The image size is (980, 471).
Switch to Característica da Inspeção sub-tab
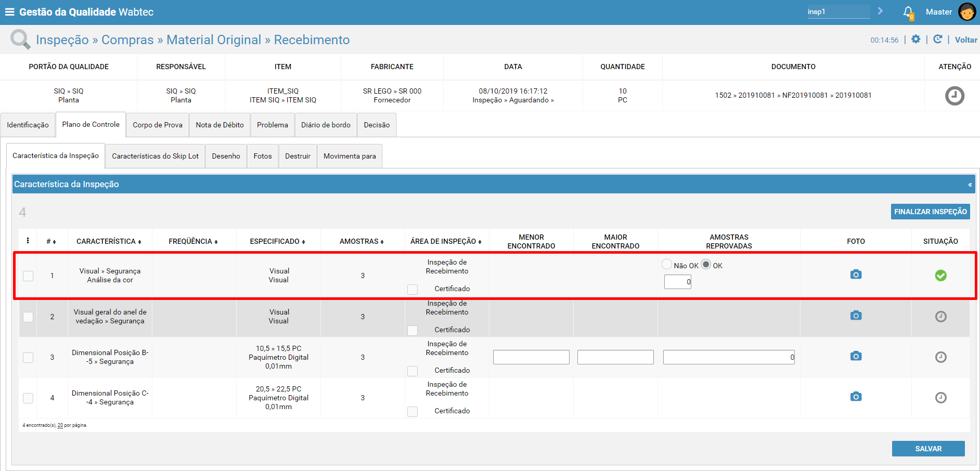tap(56, 155)
